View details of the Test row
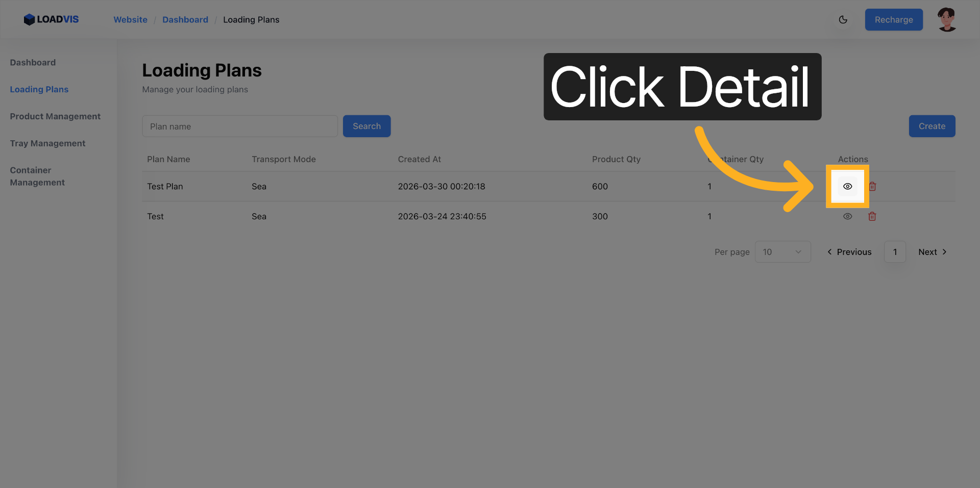 (847, 217)
